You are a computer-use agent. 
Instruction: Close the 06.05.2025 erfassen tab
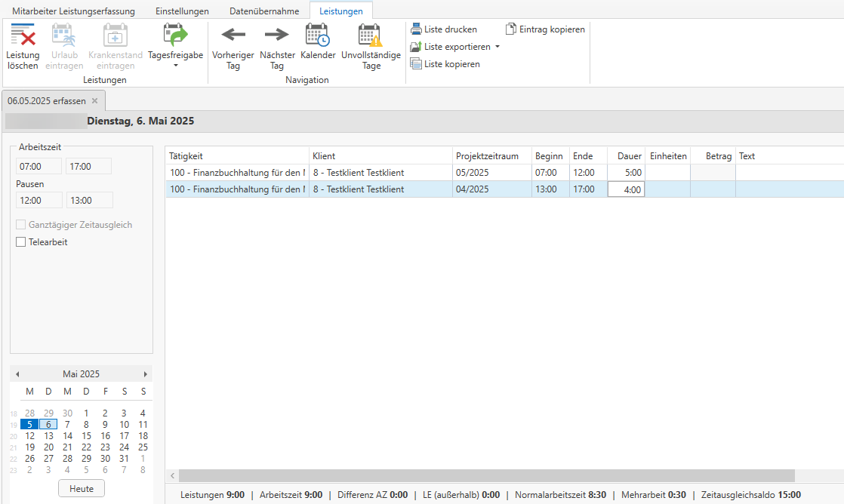pos(95,100)
